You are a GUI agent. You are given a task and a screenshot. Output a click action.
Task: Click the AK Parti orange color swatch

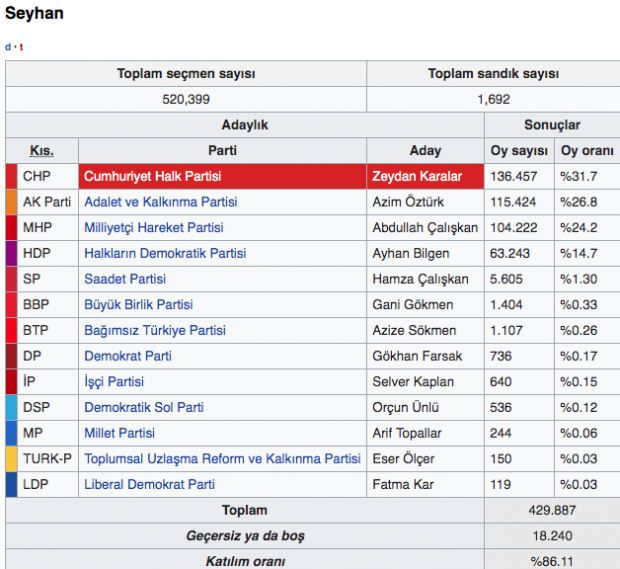pos(11,202)
